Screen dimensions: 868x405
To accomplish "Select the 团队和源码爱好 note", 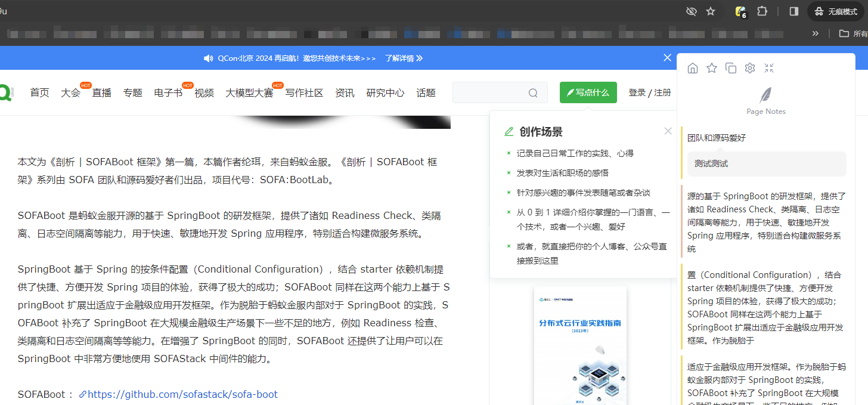I will pos(717,138).
